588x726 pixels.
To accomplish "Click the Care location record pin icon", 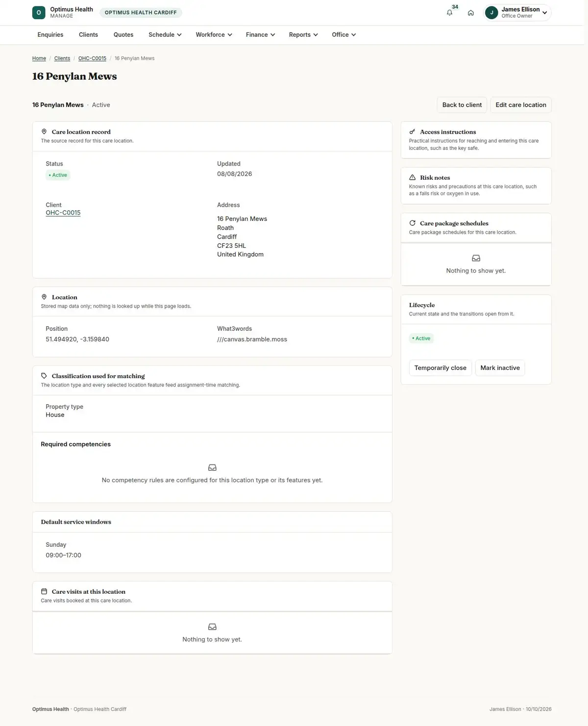I will (44, 132).
